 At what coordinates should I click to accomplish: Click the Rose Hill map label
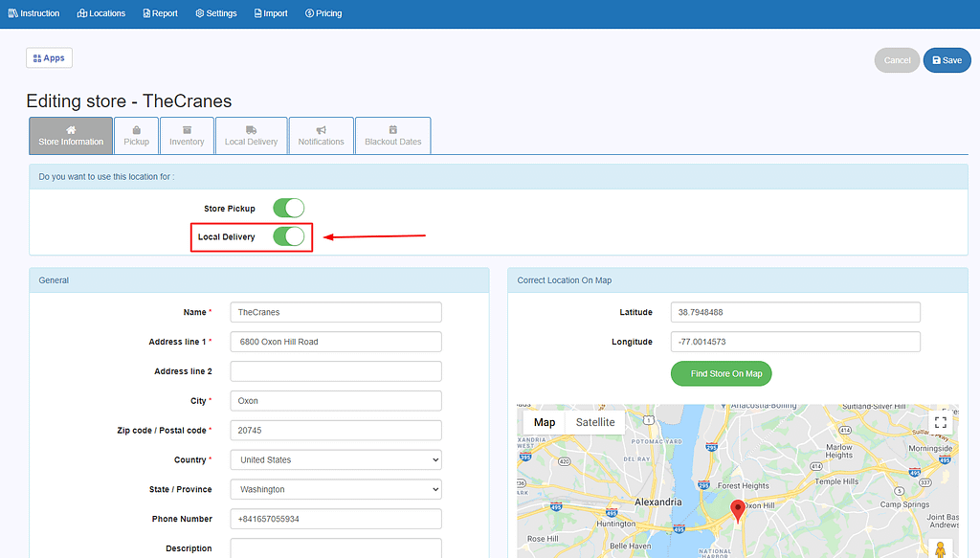click(543, 539)
